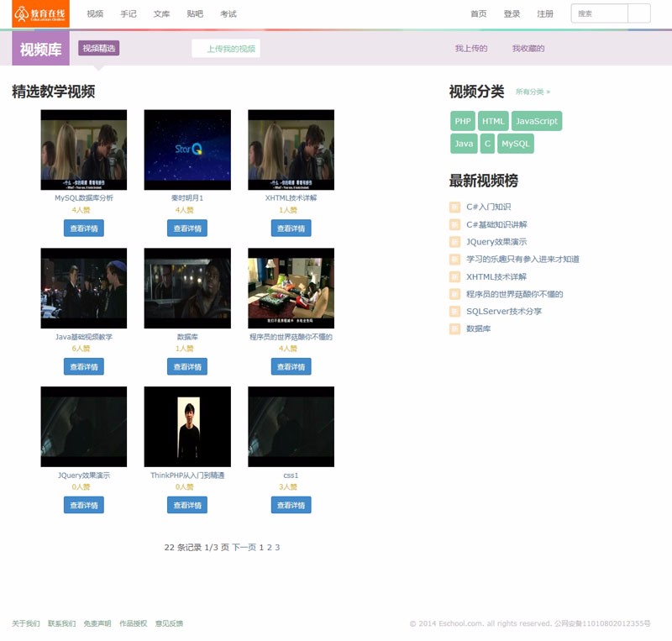Screen dimensions: 672x641
Task: Open 免责声明 footer link
Action: click(x=97, y=623)
